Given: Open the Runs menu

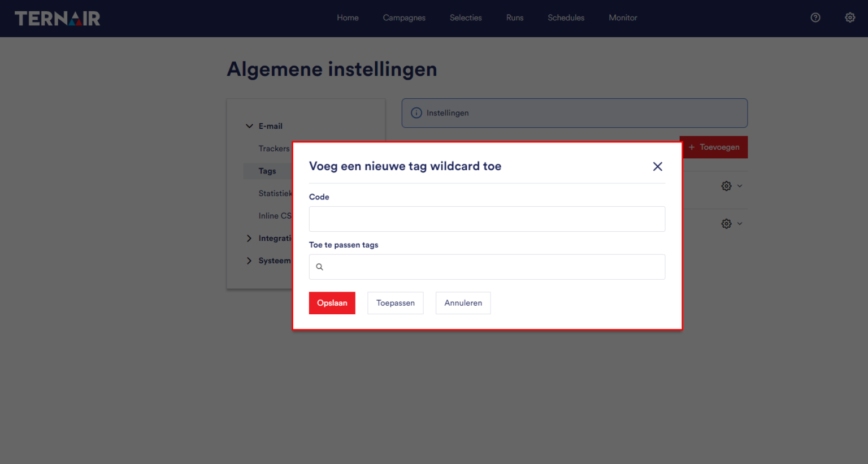Looking at the screenshot, I should 515,18.
